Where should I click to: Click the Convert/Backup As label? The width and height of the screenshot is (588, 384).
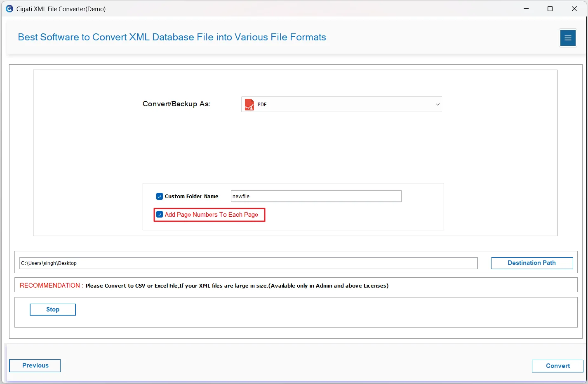click(176, 104)
